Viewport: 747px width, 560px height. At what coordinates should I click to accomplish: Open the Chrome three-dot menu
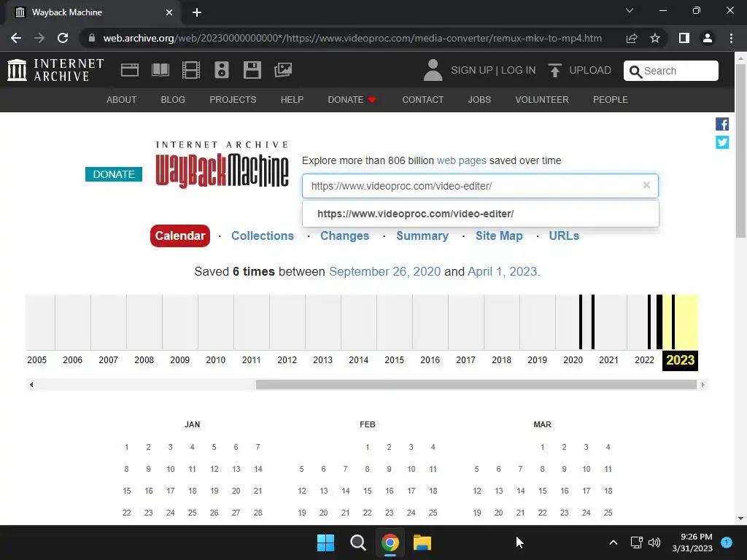tap(731, 38)
